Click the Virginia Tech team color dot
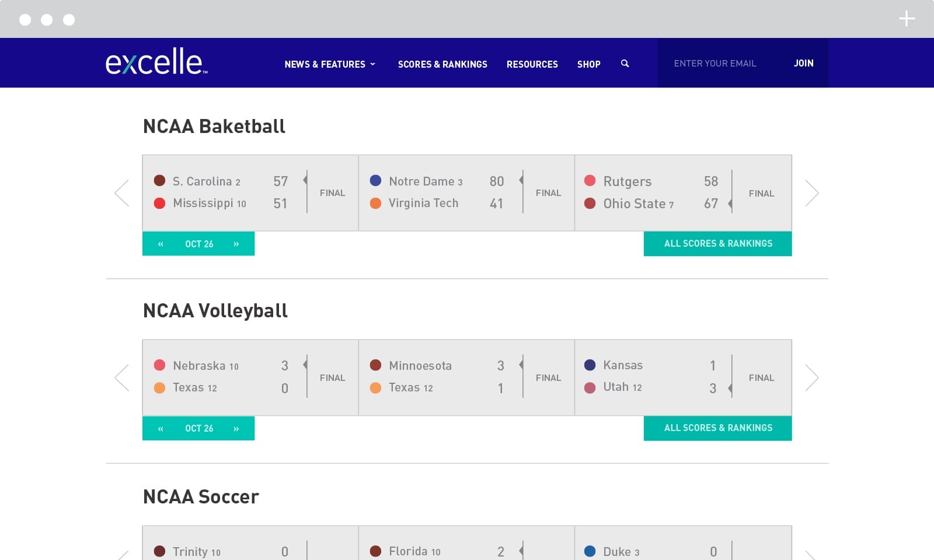This screenshot has width=934, height=560. (x=376, y=203)
